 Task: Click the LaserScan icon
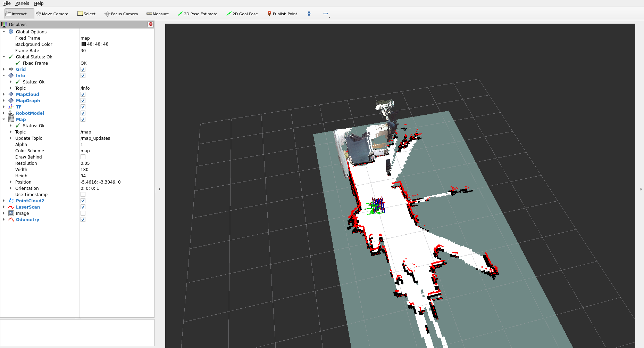pyautogui.click(x=11, y=207)
